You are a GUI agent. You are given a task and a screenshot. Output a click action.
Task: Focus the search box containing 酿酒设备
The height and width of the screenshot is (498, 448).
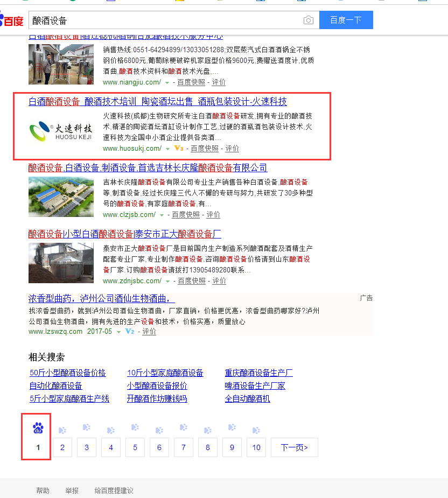[x=174, y=20]
